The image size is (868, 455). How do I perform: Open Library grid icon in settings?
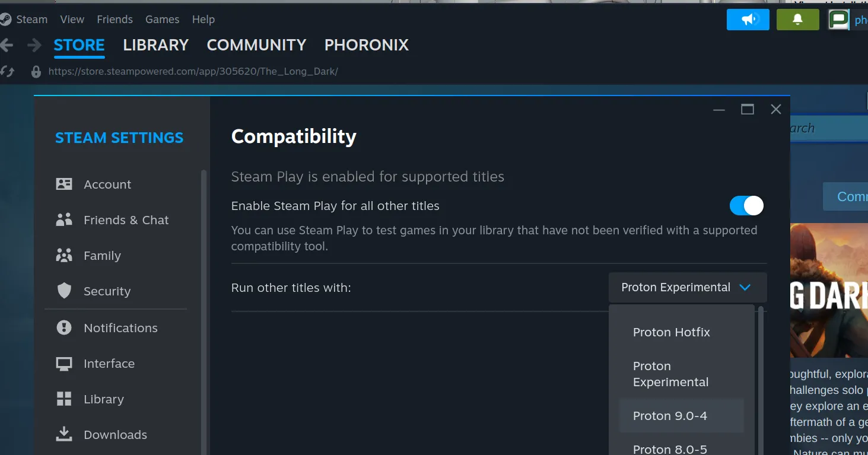click(x=64, y=399)
